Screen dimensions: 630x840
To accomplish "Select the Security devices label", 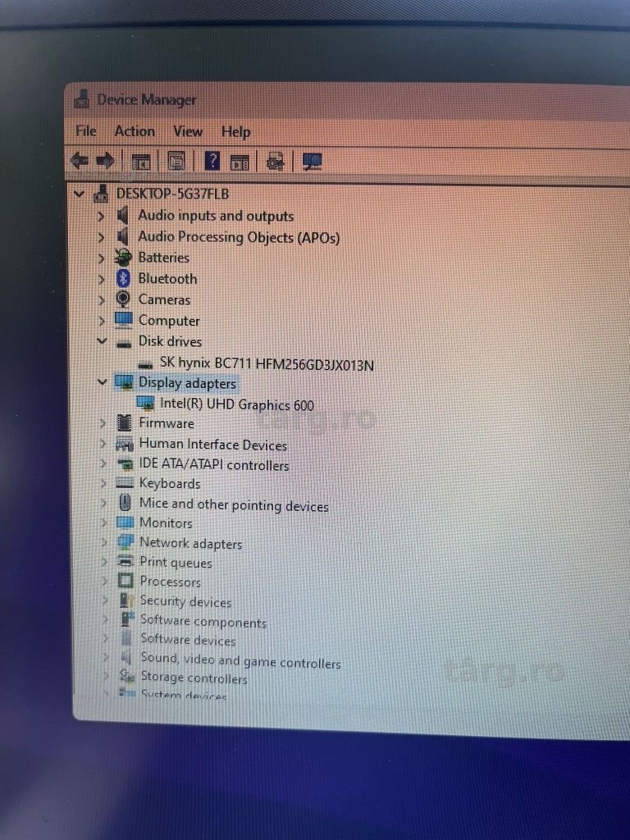I will click(186, 601).
